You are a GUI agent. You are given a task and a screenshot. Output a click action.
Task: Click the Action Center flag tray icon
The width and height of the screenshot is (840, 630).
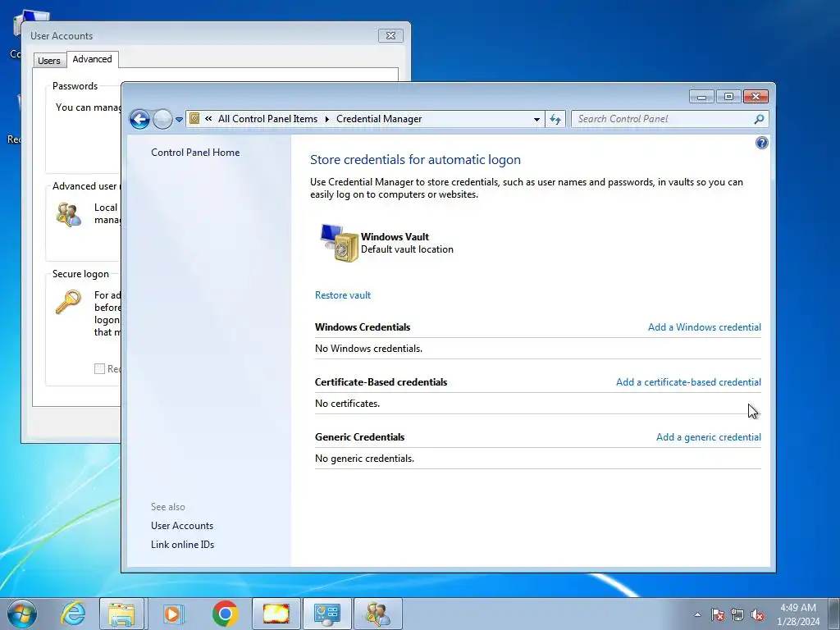point(718,614)
